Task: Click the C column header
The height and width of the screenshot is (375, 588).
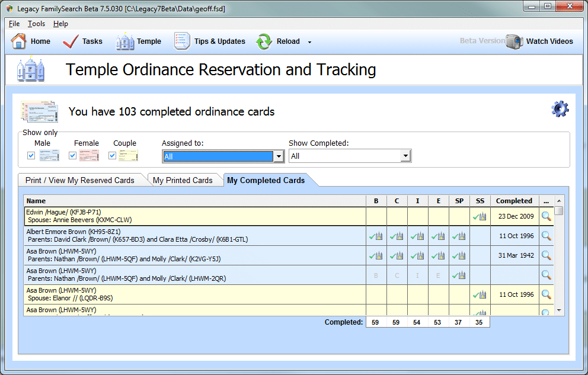Action: coord(397,201)
